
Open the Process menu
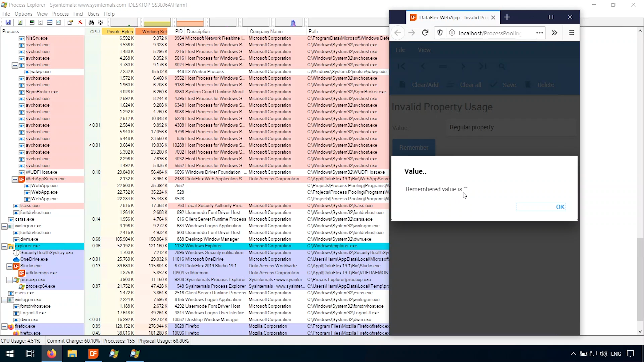[x=60, y=14]
